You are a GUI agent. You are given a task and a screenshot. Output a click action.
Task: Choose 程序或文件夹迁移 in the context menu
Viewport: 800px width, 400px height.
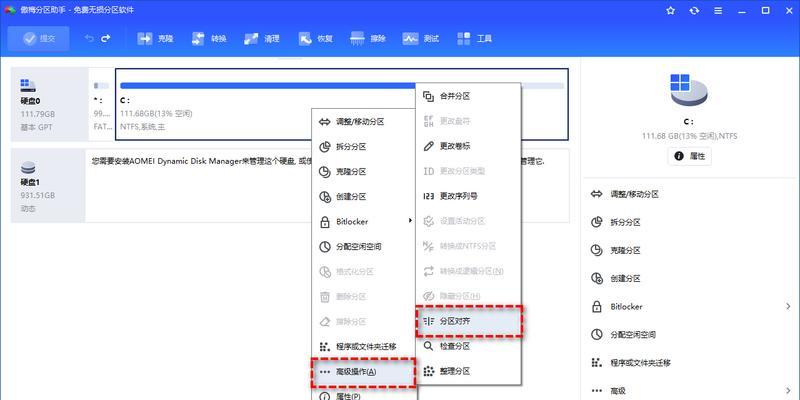[x=363, y=347]
